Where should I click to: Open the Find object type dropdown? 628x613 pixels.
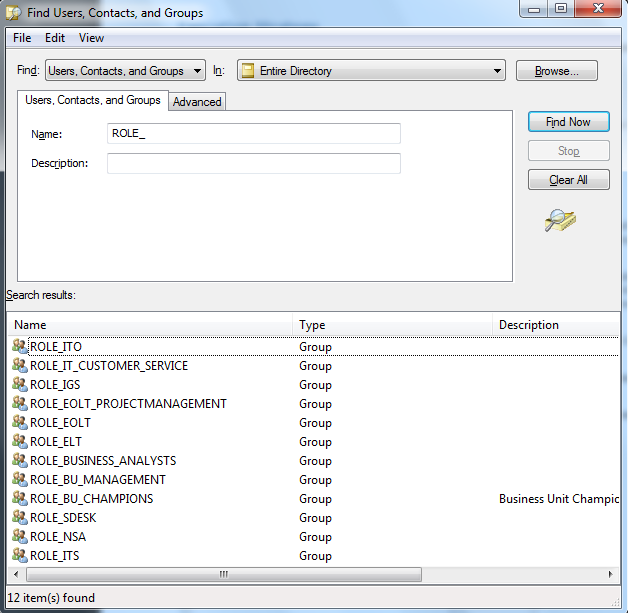tap(125, 70)
